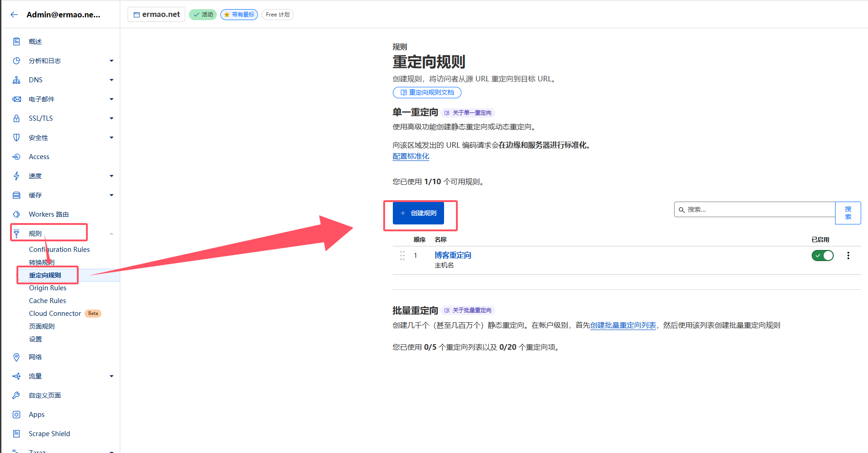Image resolution: width=868 pixels, height=453 pixels.
Task: Disable the 博客重定向 rule toggle
Action: point(822,256)
